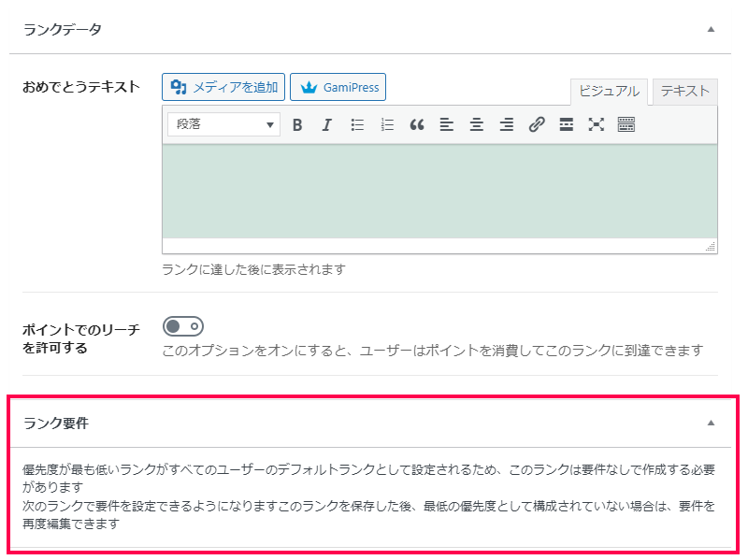Toggle italic formatting
Image resolution: width=748 pixels, height=560 pixels.
(x=326, y=124)
